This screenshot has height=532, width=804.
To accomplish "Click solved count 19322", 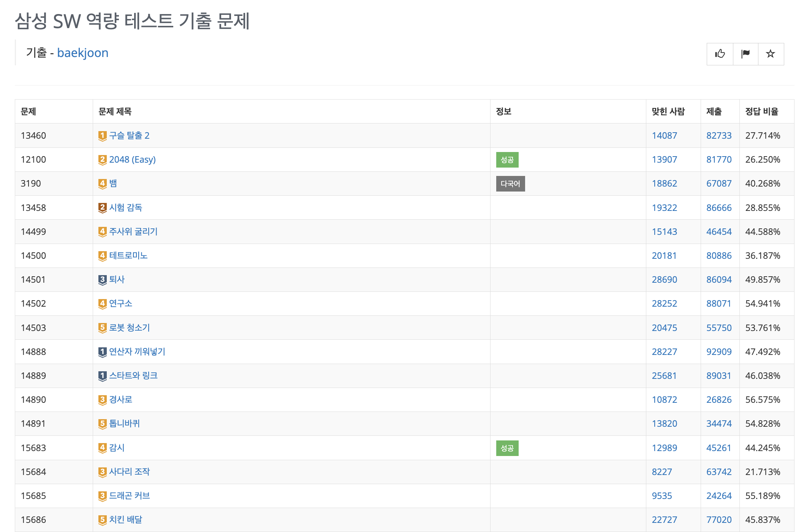I will [x=665, y=208].
